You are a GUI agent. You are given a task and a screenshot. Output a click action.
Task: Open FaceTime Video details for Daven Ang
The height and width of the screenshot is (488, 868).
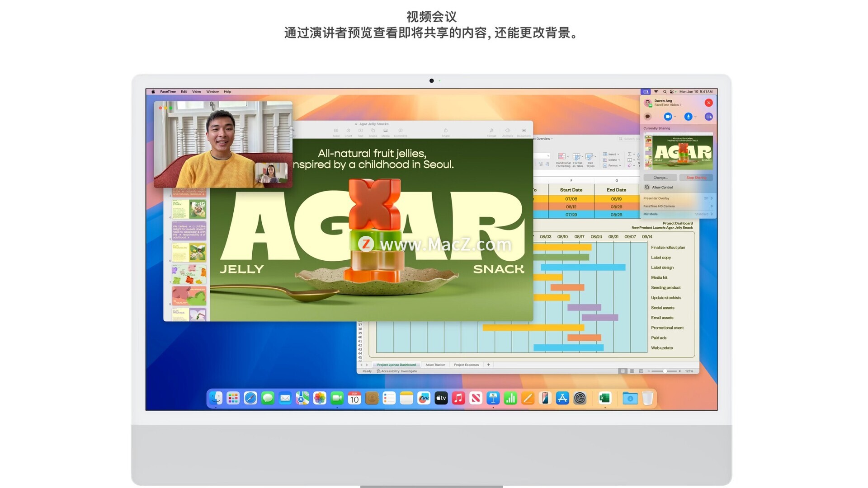(668, 105)
